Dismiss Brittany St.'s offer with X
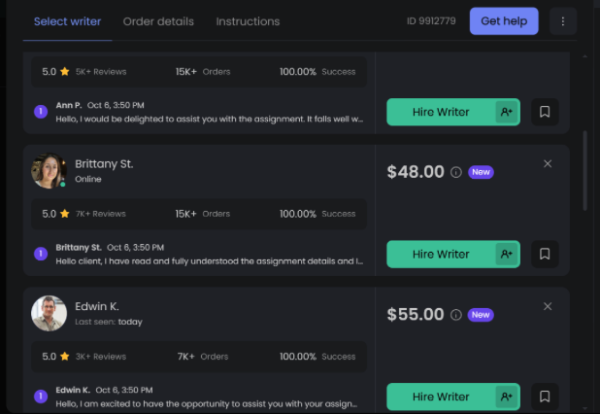 point(547,164)
